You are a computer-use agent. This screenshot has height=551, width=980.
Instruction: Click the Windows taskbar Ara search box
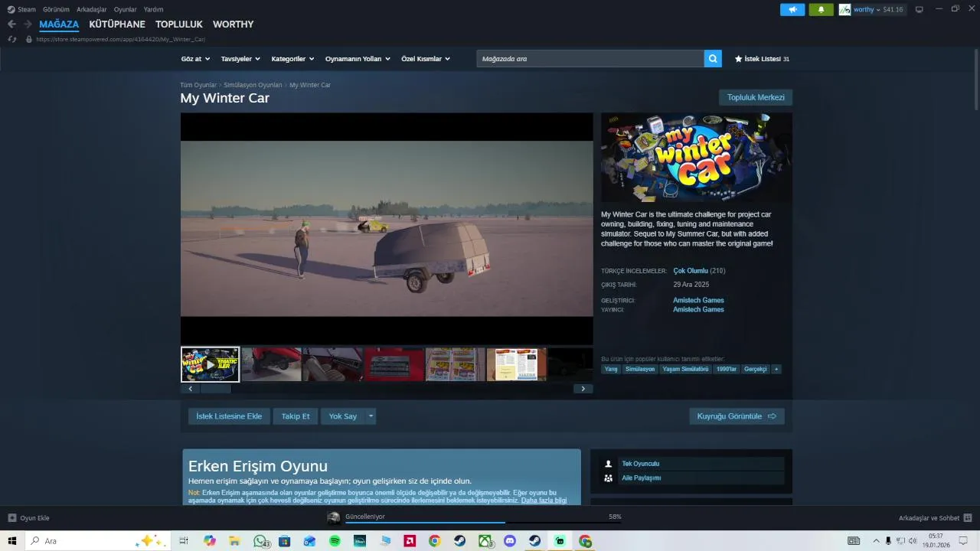(97, 541)
